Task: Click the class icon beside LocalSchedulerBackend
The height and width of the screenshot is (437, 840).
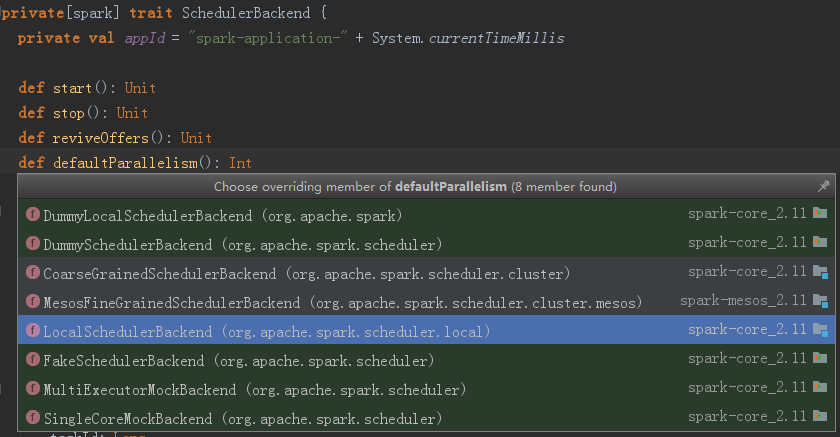Action: (33, 331)
